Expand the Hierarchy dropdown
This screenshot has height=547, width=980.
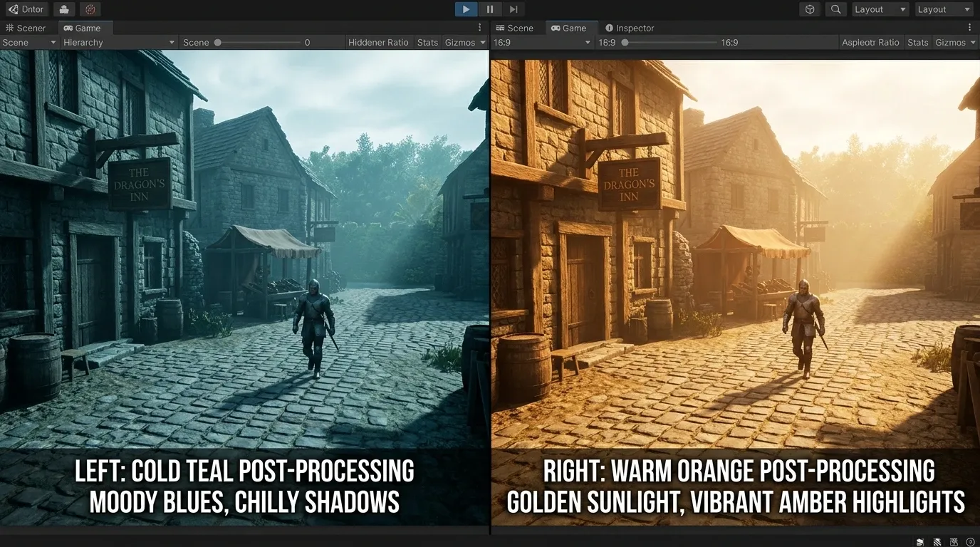point(118,43)
